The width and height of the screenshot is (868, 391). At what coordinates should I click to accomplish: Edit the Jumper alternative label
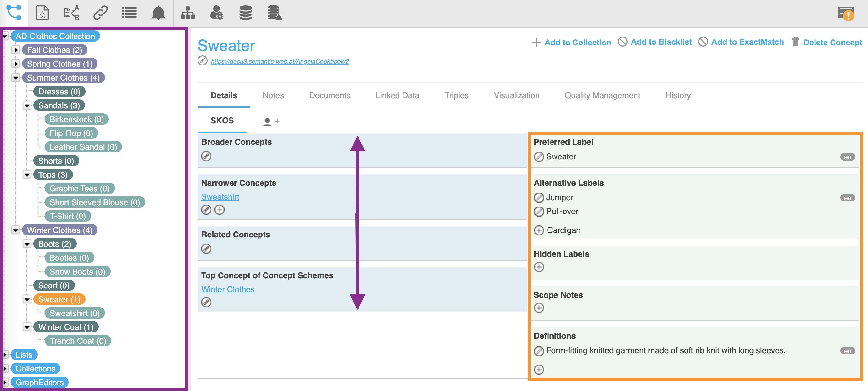539,198
